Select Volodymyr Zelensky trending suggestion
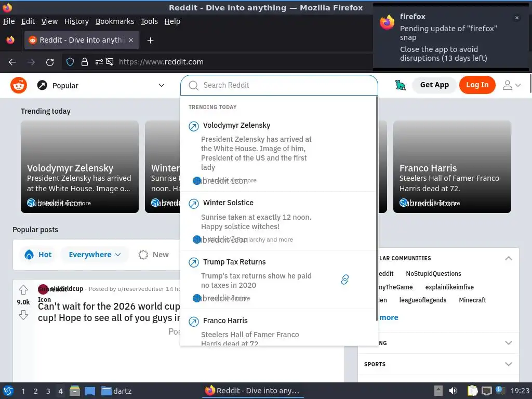The image size is (532, 399). [278, 152]
